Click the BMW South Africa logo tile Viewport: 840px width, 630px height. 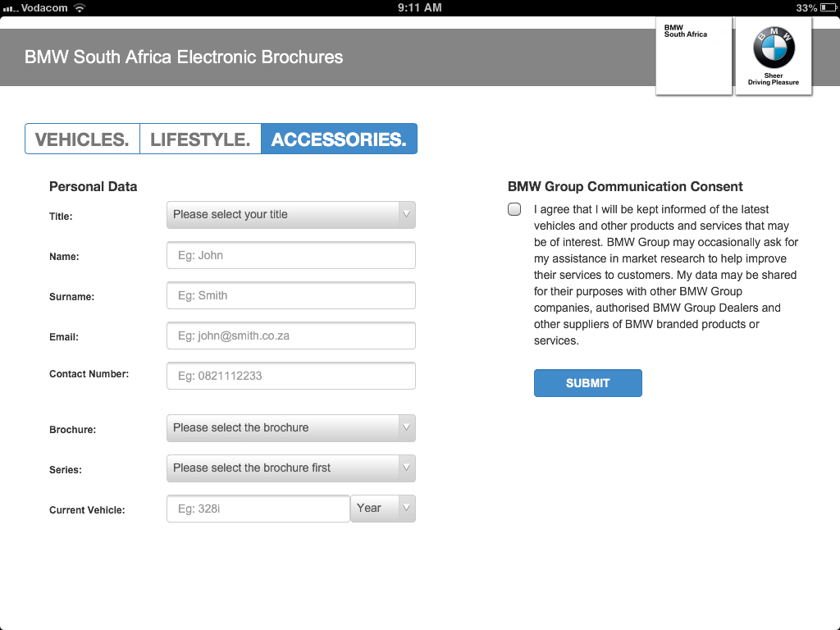click(693, 56)
